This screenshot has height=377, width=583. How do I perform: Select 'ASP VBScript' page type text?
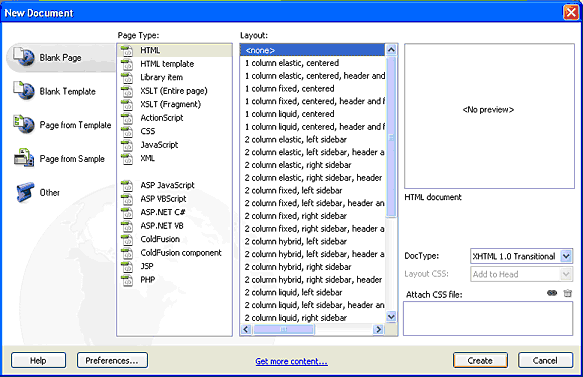tap(163, 199)
